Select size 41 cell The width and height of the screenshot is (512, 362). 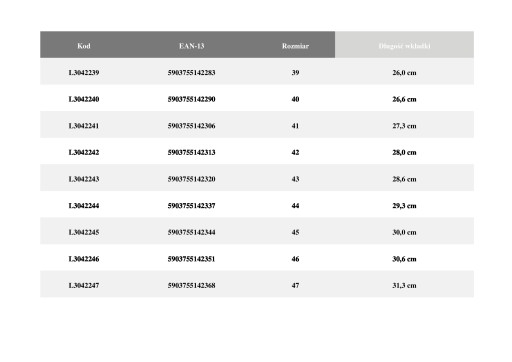pos(295,126)
